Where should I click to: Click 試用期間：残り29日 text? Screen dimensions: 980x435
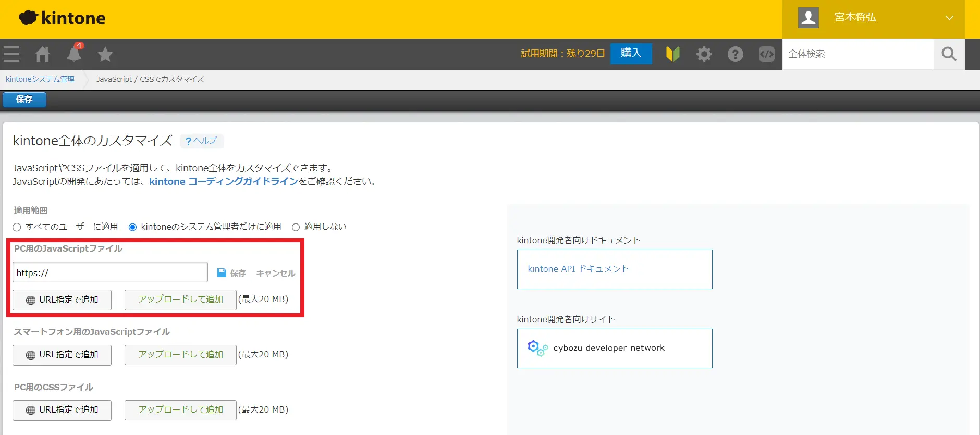563,54
